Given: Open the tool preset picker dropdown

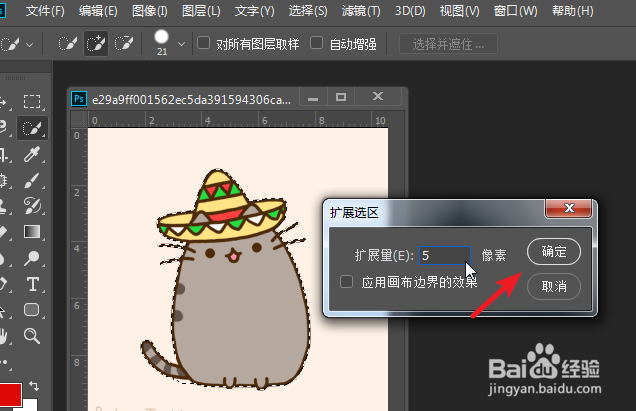Looking at the screenshot, I should pyautogui.click(x=29, y=44).
